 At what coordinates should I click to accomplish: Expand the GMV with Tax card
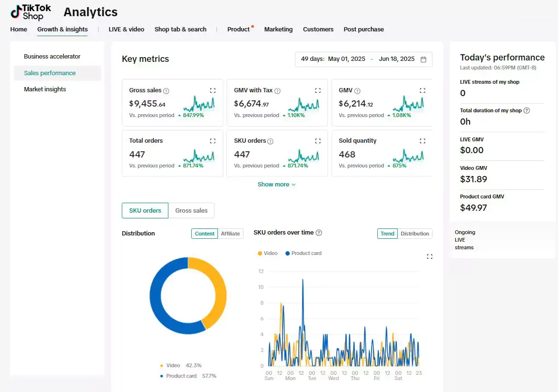click(318, 90)
